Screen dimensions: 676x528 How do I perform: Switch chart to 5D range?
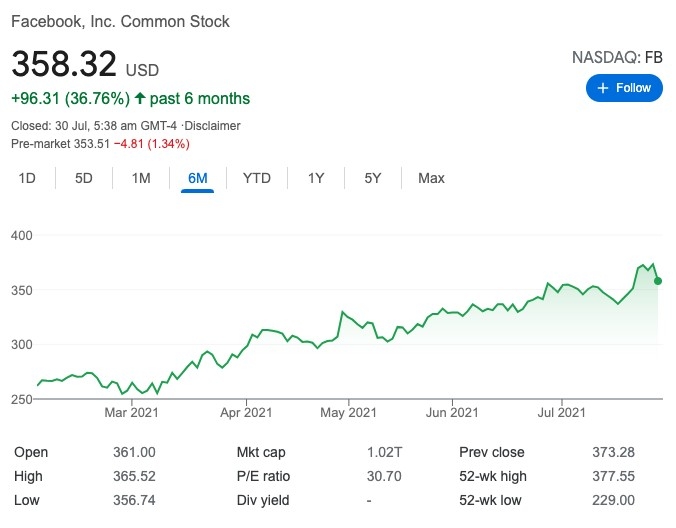pos(84,178)
